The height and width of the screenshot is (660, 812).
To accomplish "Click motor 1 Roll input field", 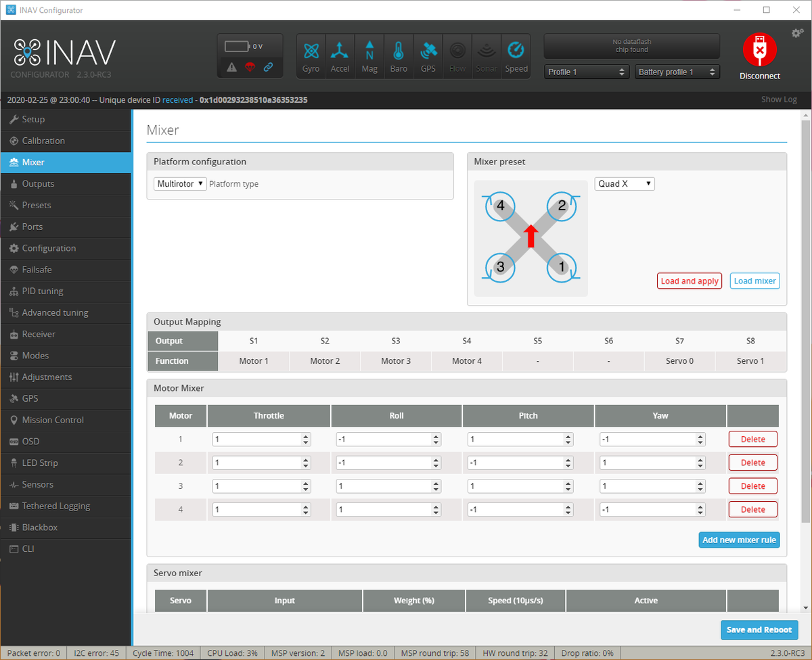I will click(x=388, y=440).
